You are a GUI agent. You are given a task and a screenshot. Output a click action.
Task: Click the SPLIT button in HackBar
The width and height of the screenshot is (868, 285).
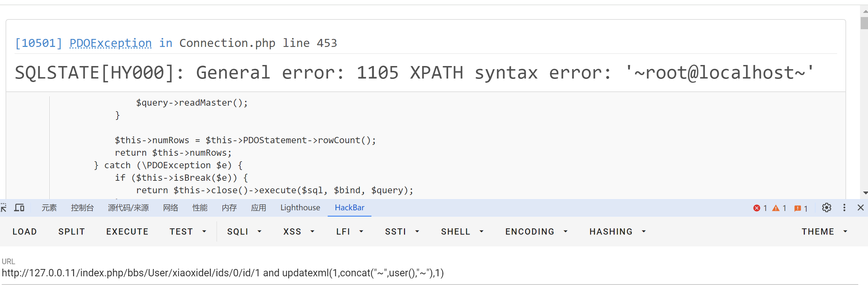[x=72, y=232]
